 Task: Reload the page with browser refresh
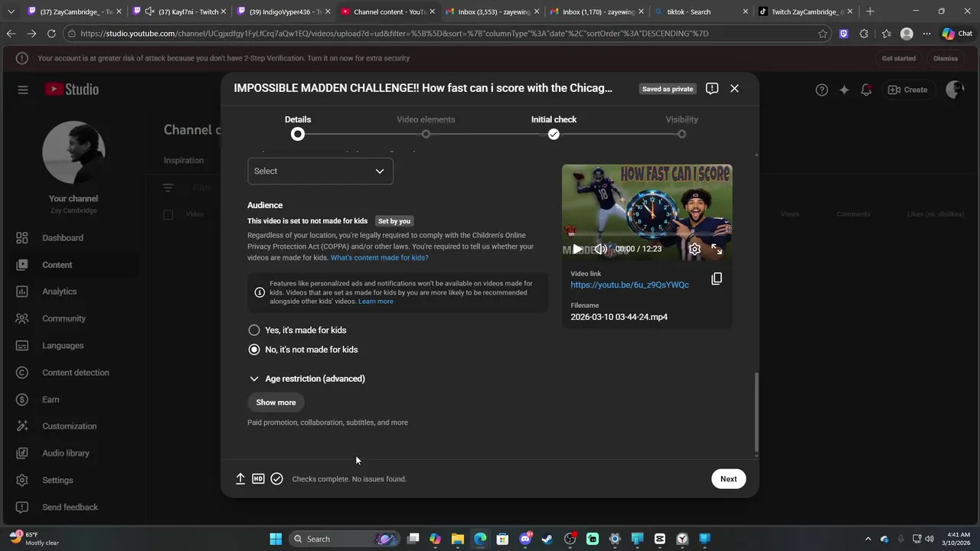tap(51, 34)
